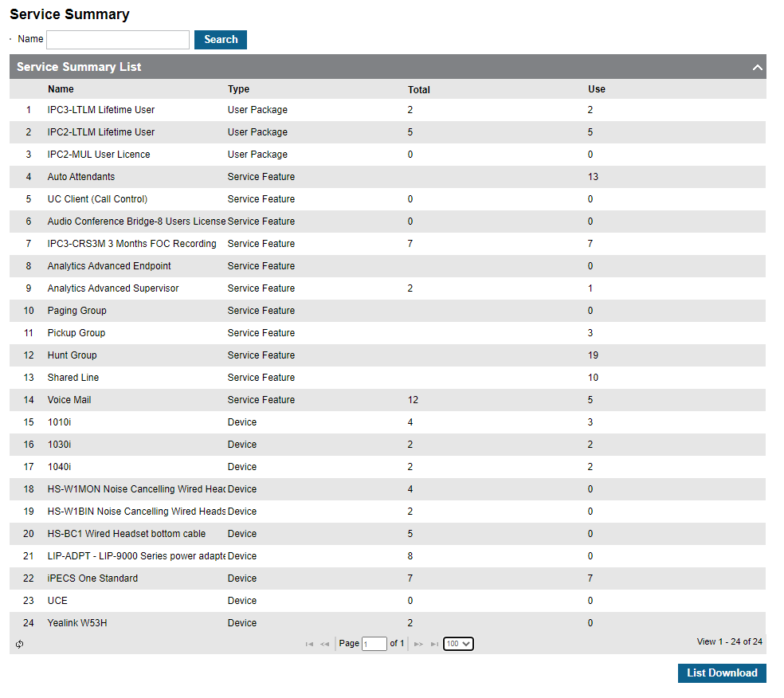The width and height of the screenshot is (784, 698).
Task: Sort by the Use column header
Action: coord(597,89)
